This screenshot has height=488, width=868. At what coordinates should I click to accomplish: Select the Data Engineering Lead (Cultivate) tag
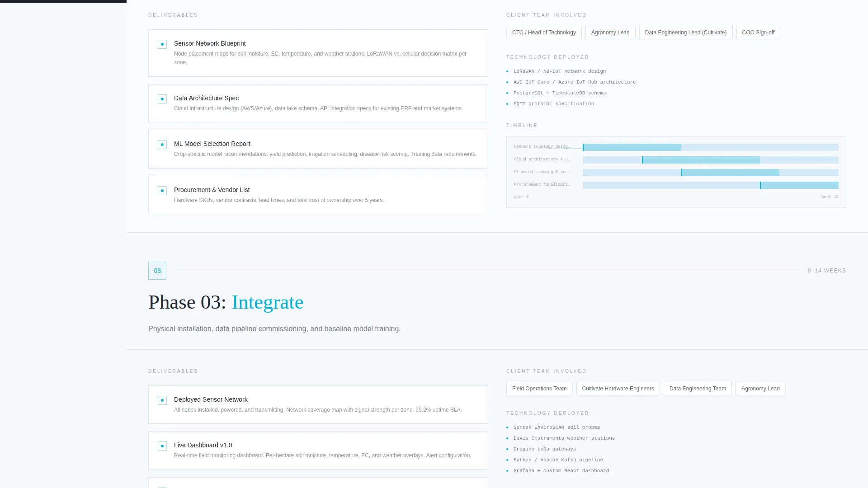(686, 33)
